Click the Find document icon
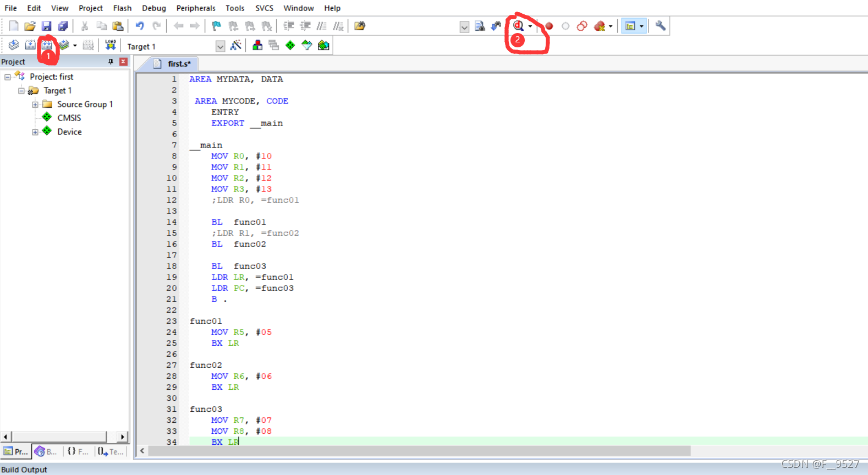Screen dimensions: 868x475 (x=480, y=26)
